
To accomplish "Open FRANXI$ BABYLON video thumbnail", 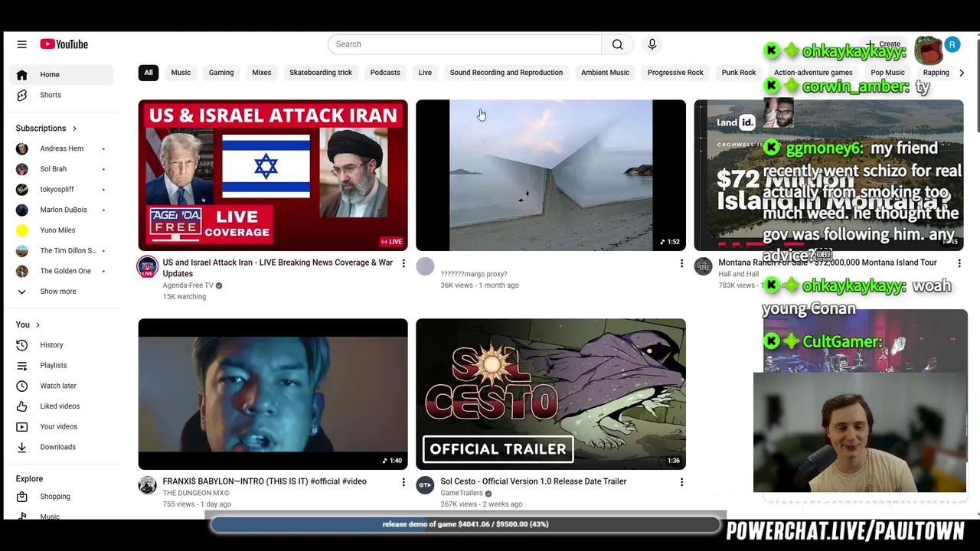I will [273, 394].
